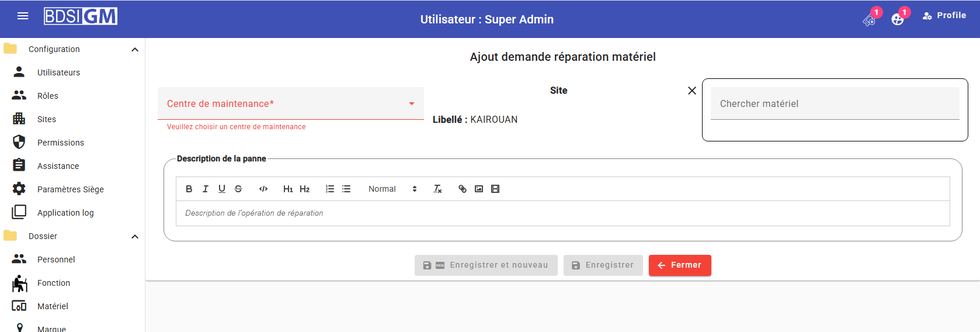The height and width of the screenshot is (332, 980).
Task: Insert ordered numbered list
Action: [x=330, y=189]
